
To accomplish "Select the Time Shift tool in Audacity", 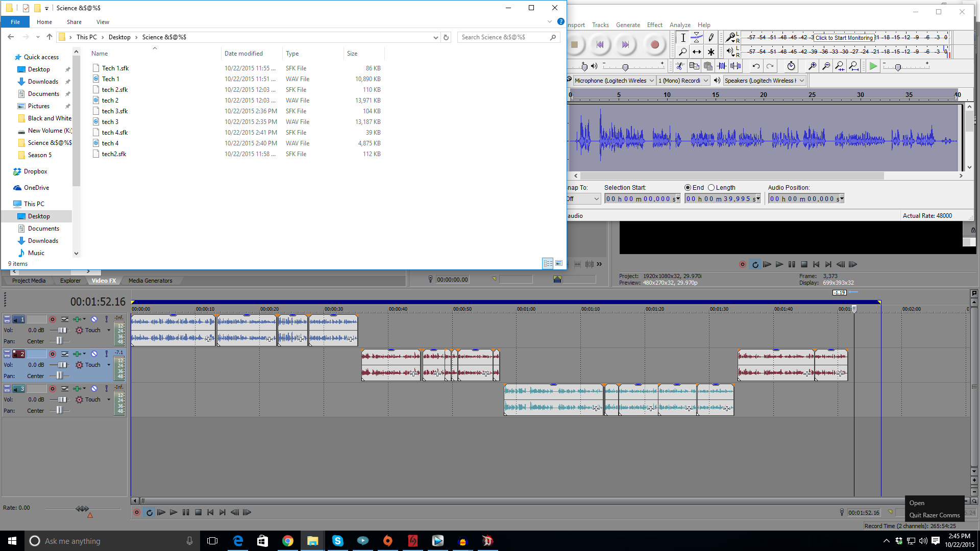I will tap(697, 52).
